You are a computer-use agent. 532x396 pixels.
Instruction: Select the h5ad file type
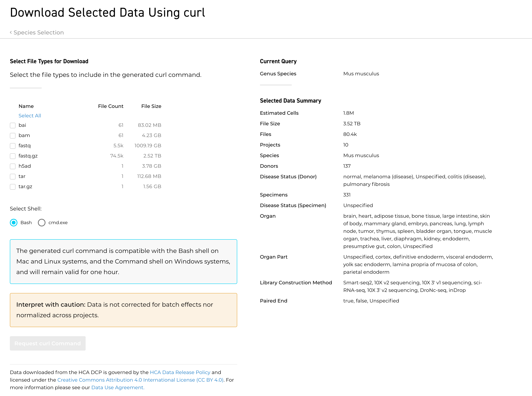[x=13, y=166]
